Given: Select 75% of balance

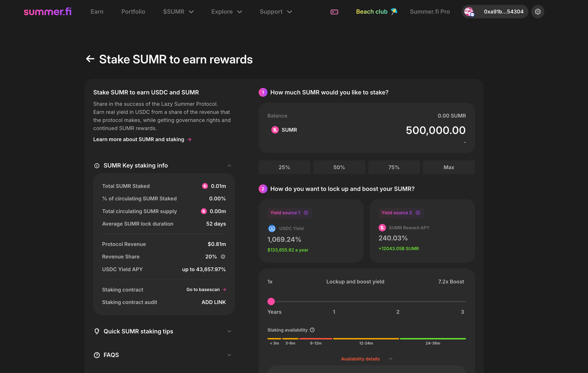Looking at the screenshot, I should 394,167.
